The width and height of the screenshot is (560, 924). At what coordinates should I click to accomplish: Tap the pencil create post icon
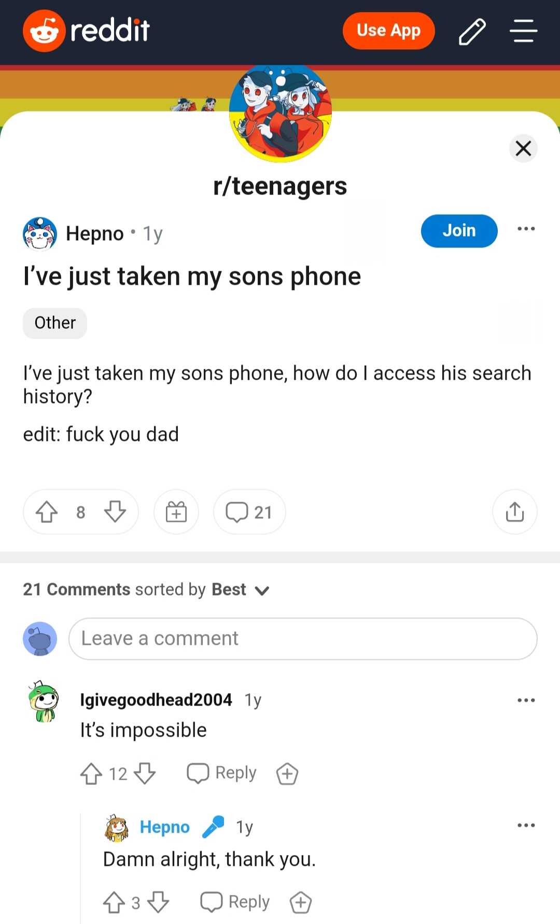coord(472,31)
